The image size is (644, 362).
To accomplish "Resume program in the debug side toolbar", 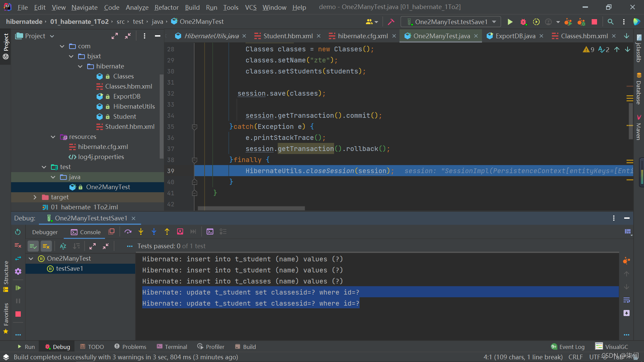I will point(18,288).
